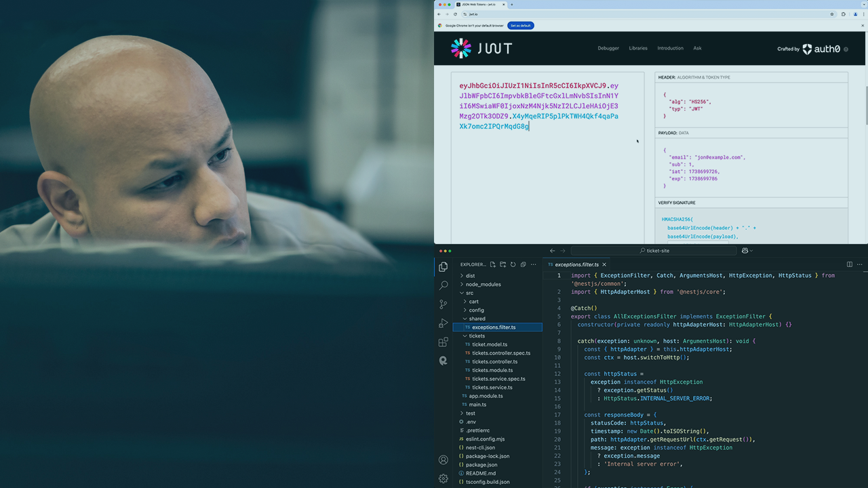Split the editor to the right
868x488 pixels.
point(849,264)
